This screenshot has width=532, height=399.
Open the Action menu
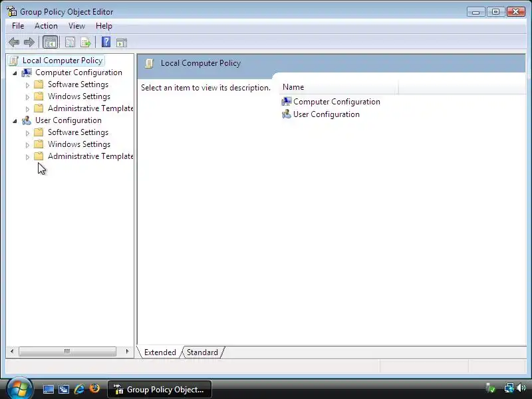(46, 26)
